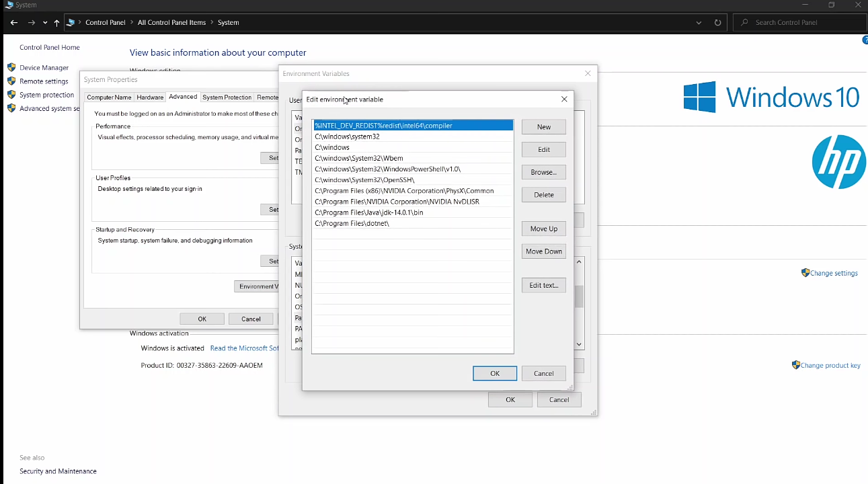Click the Back arrow in Control Panel
The width and height of the screenshot is (868, 484).
(14, 23)
